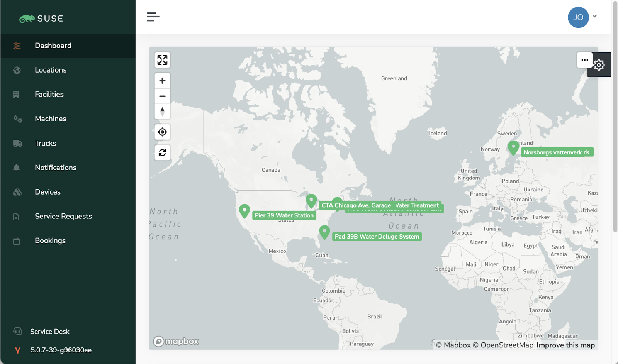618x364 pixels.
Task: Click the JO user avatar
Action: (x=578, y=17)
